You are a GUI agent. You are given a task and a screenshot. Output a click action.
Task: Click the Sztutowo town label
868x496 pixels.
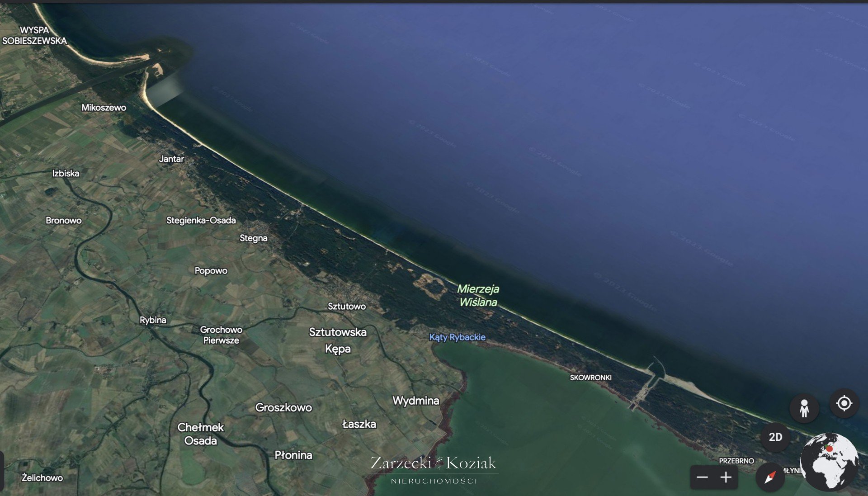(347, 306)
